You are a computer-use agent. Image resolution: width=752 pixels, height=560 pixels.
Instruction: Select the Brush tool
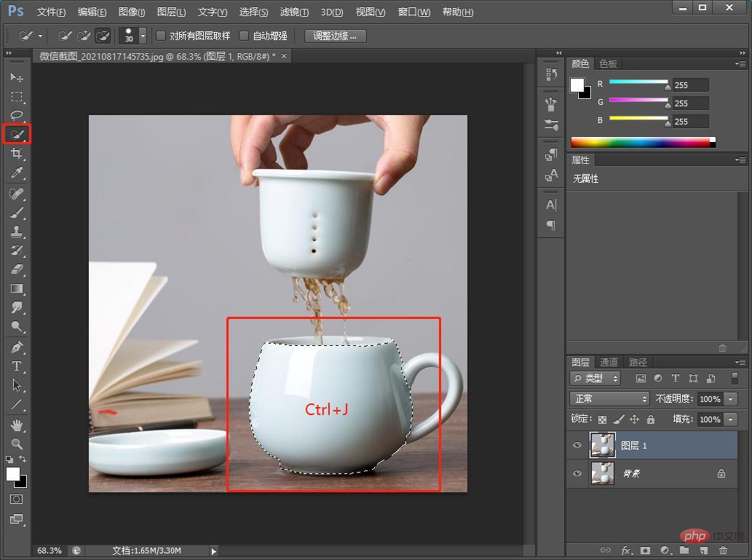(16, 213)
